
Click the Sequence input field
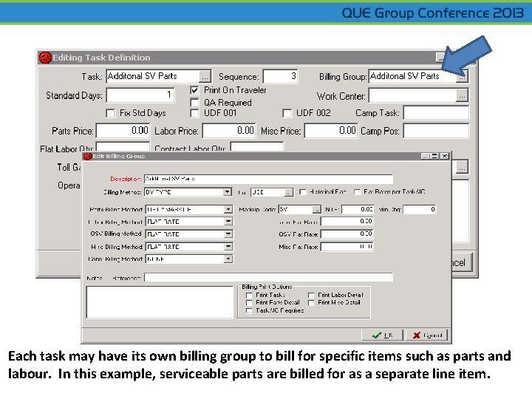[280, 76]
